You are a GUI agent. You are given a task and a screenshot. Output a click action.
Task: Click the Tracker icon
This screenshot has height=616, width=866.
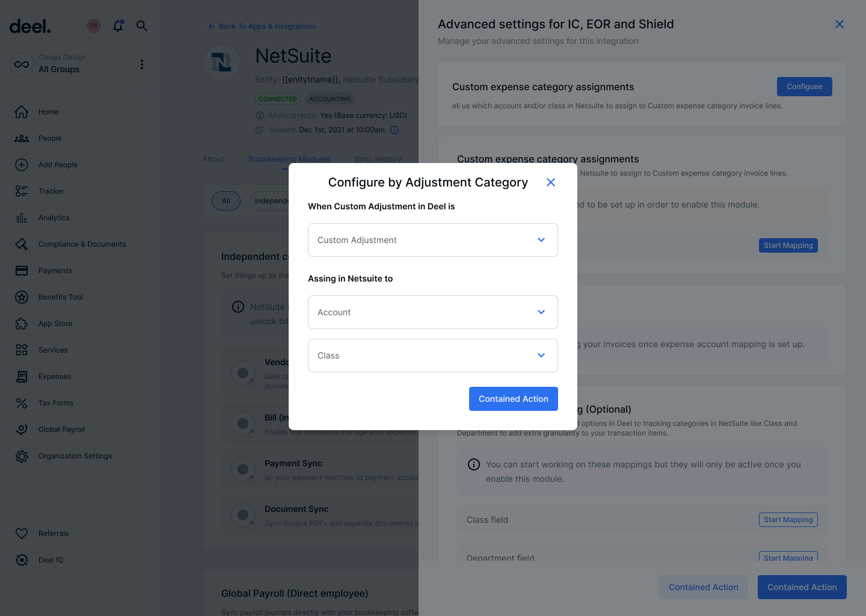[22, 191]
